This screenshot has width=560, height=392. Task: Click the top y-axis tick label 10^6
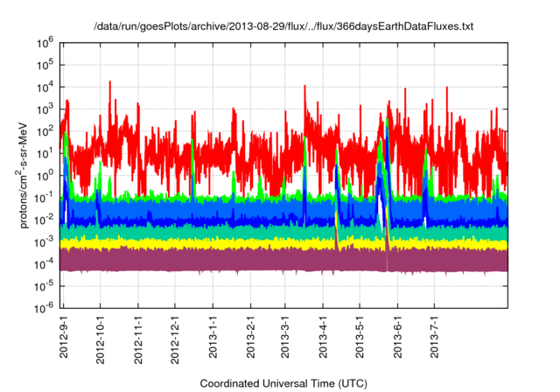[45, 41]
